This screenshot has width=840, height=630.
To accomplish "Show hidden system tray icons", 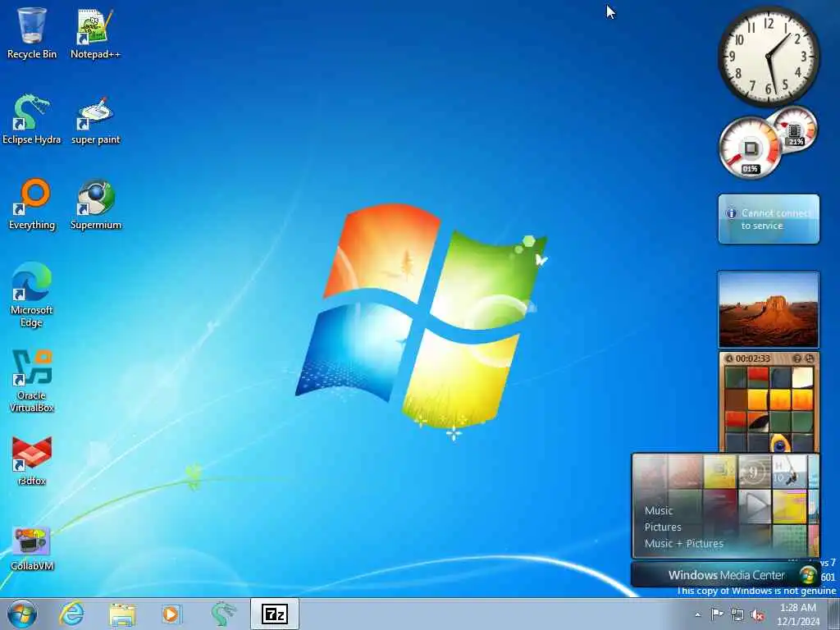I will 697,614.
